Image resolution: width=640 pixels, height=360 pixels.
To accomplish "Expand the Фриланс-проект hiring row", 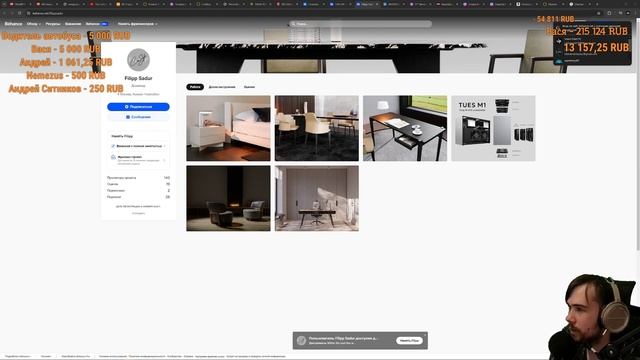I will click(x=138, y=160).
